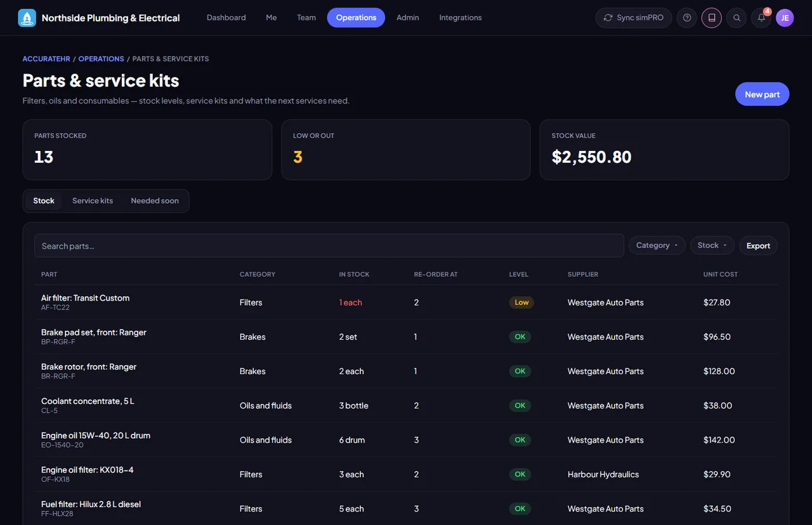Expand the Category filter dropdown

coord(657,245)
